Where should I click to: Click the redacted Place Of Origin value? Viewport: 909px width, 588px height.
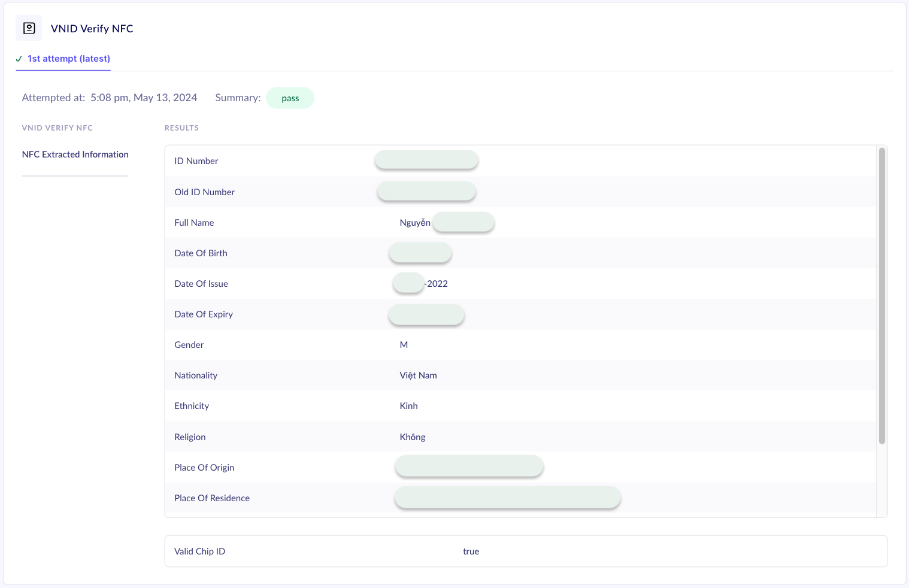coord(469,466)
